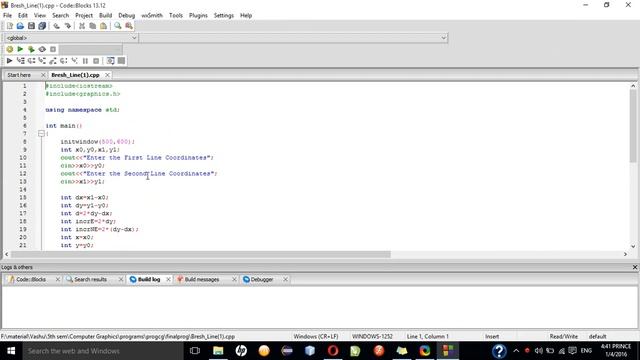
Task: Click the editor scroll-down arrow
Action: pyautogui.click(x=633, y=247)
